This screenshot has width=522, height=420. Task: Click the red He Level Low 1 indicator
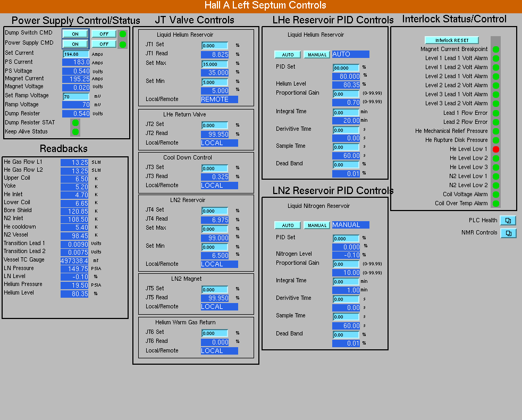point(496,149)
